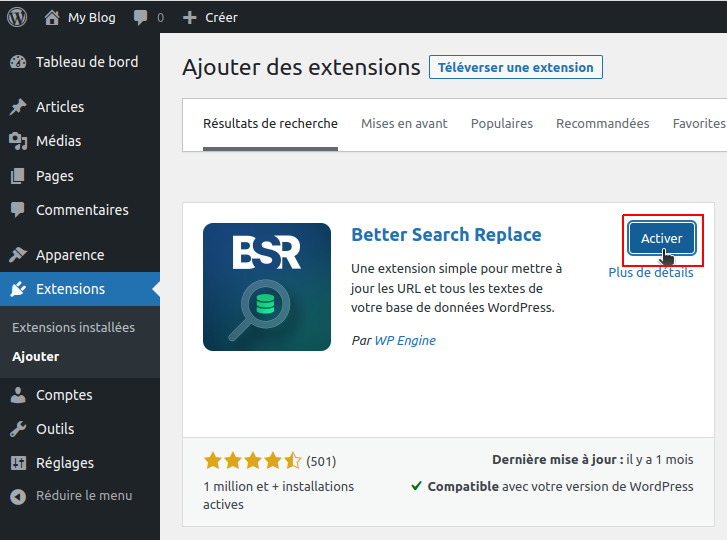Open My Blog home icon

pos(53,17)
